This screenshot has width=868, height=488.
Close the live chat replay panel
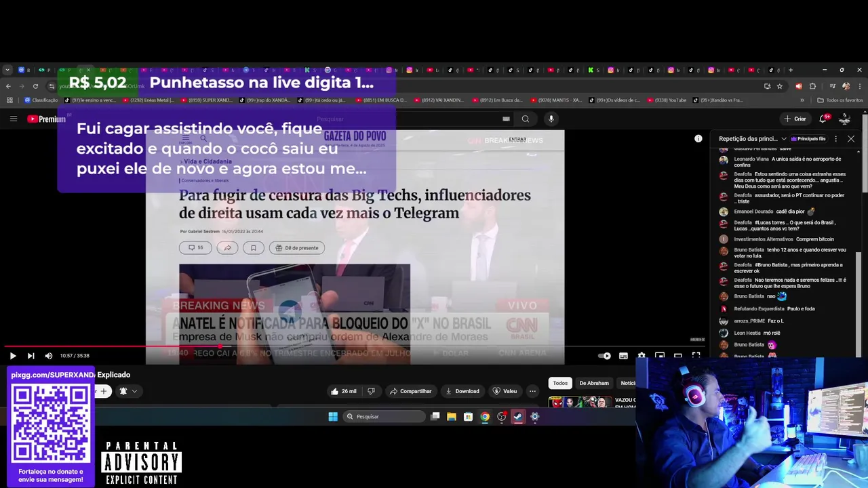(851, 139)
